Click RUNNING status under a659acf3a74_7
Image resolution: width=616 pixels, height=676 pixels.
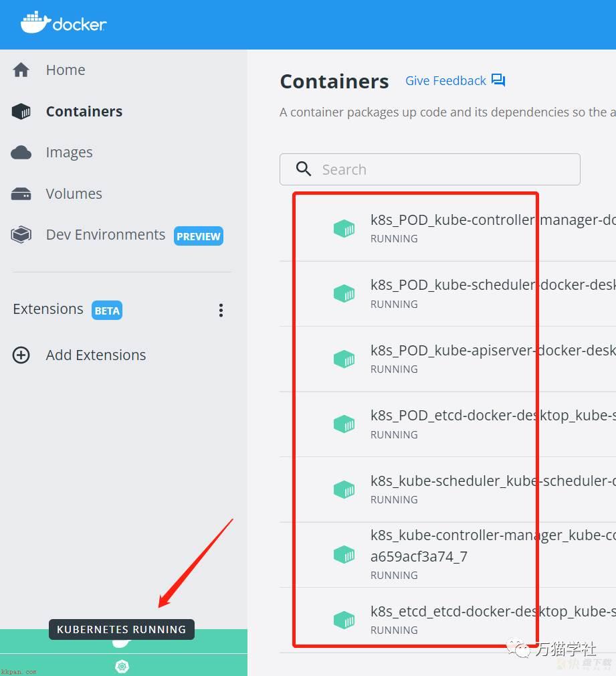coord(394,576)
